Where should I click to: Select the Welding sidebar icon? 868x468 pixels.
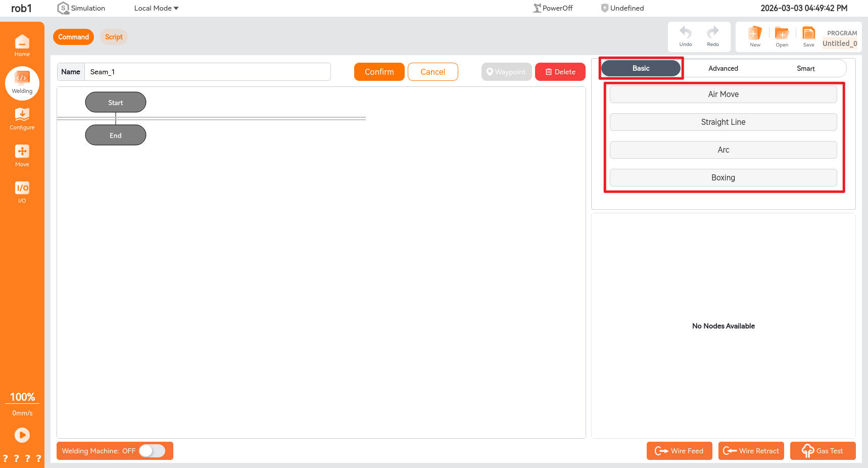[22, 82]
